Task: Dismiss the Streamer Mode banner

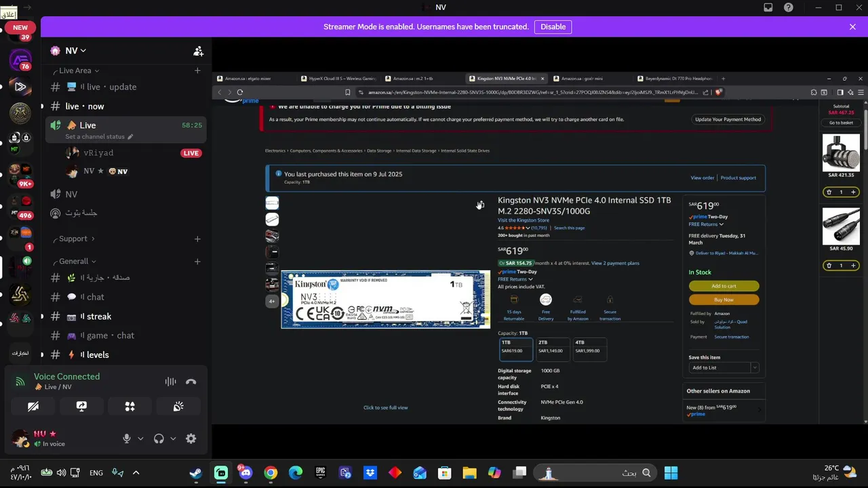Action: (x=852, y=27)
